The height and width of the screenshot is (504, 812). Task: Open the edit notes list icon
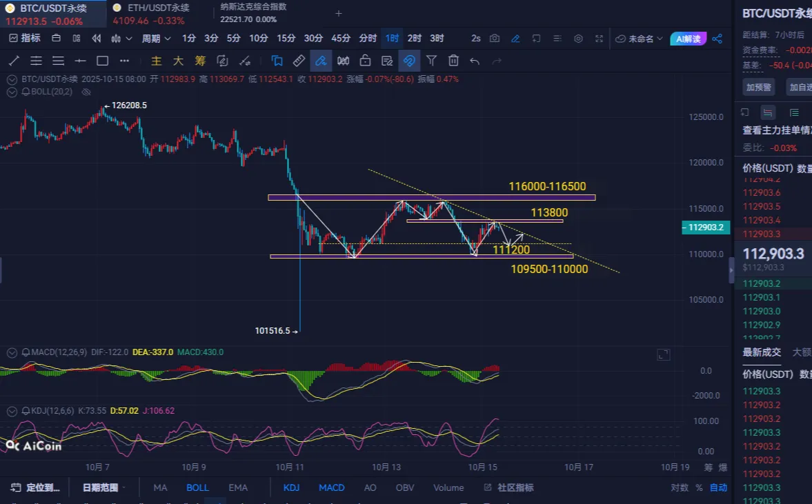pos(387,61)
